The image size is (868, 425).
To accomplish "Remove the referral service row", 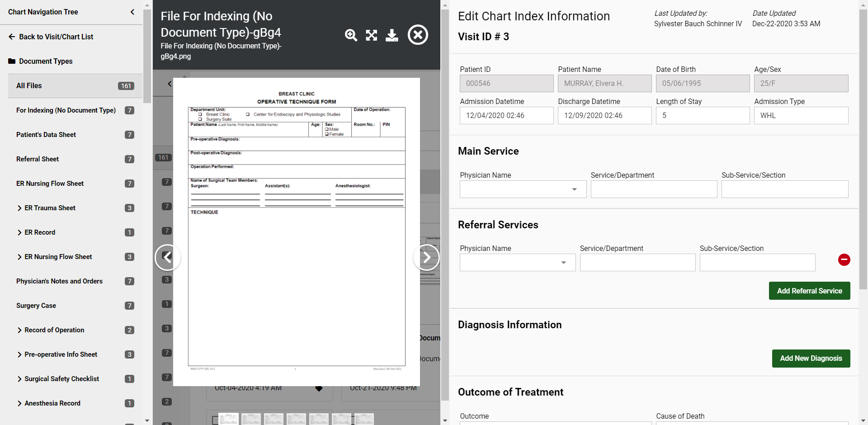I will (844, 260).
